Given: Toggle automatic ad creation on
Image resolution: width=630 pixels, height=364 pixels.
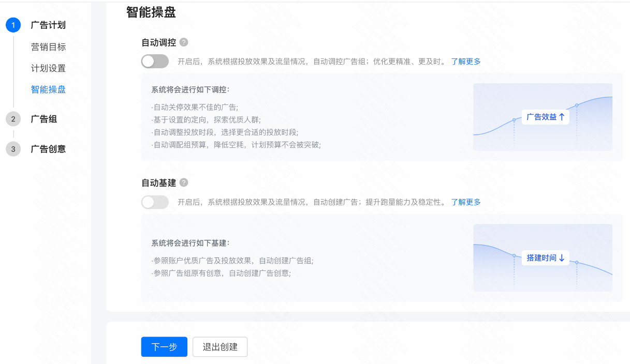Looking at the screenshot, I should 154,202.
